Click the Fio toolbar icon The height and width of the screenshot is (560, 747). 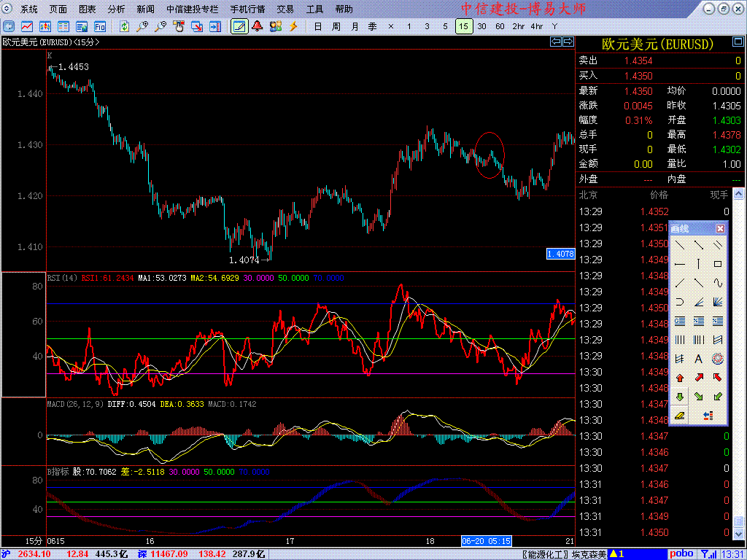[x=99, y=26]
